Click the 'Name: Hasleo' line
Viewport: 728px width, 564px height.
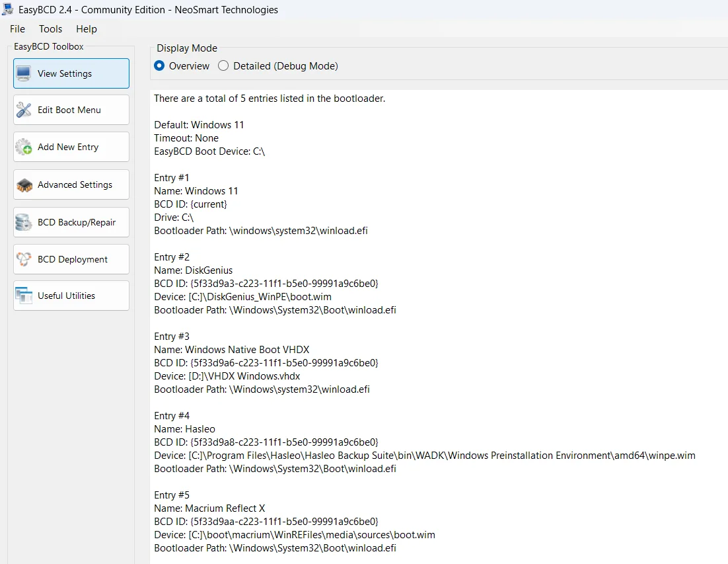tap(185, 429)
